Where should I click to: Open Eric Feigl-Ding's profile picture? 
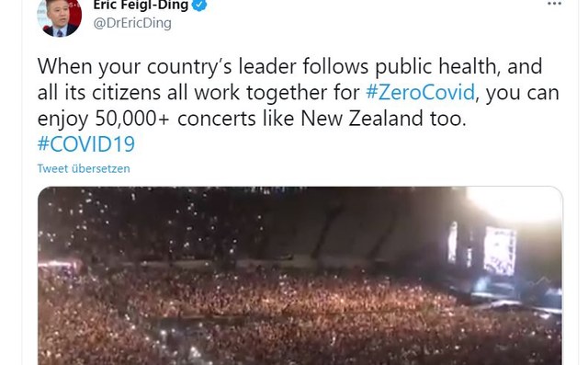59,17
